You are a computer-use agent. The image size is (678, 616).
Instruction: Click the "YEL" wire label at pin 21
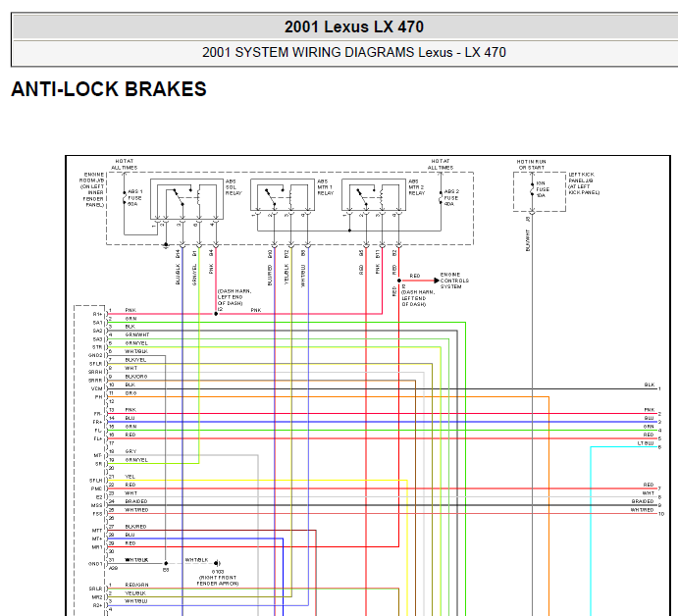click(130, 477)
